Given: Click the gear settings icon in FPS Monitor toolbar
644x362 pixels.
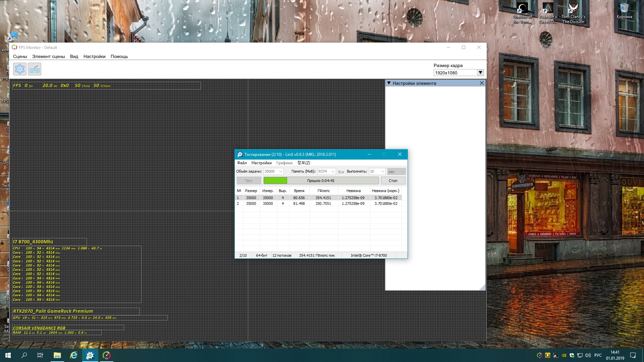Looking at the screenshot, I should tap(20, 69).
